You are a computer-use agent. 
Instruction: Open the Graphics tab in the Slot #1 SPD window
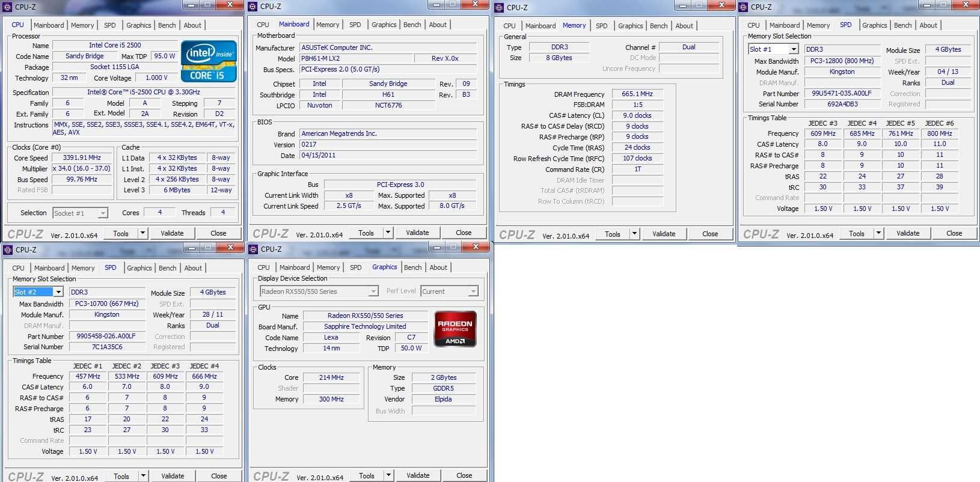(874, 25)
